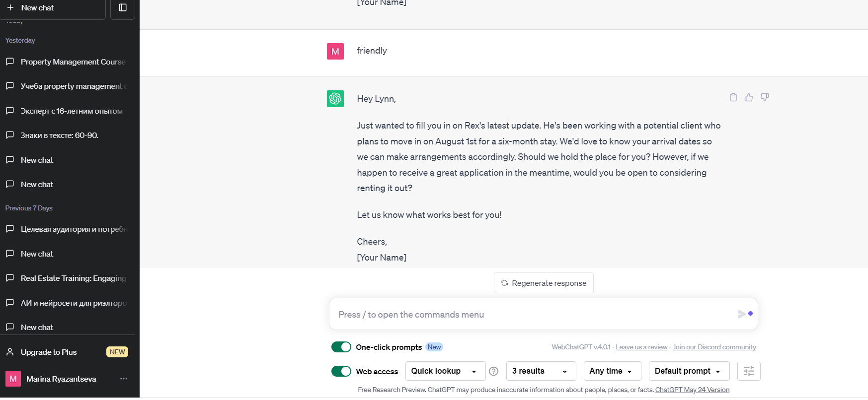The width and height of the screenshot is (868, 400).
Task: Click the send message arrow icon
Action: (742, 314)
